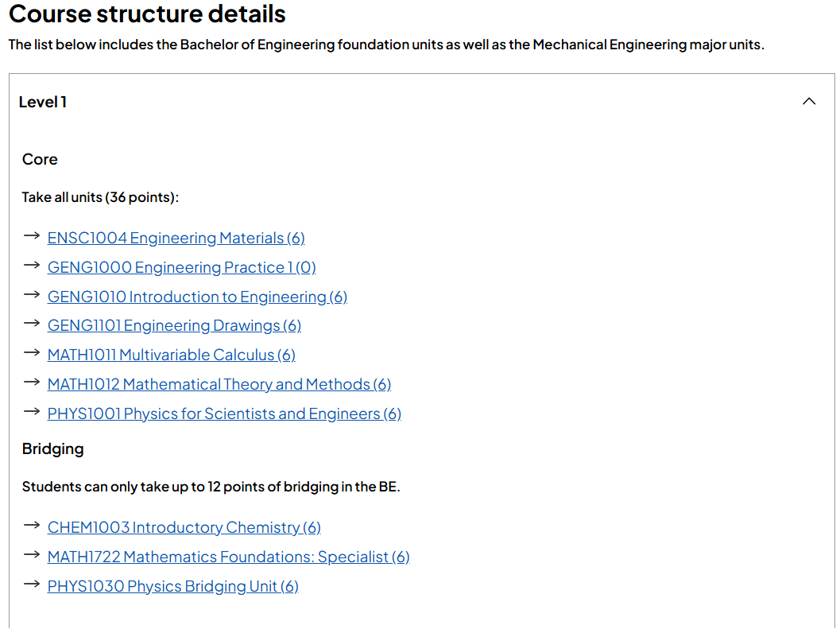The height and width of the screenshot is (633, 840).
Task: Click arrow icon beside GENG1000 Engineering Practice
Action: 32,266
